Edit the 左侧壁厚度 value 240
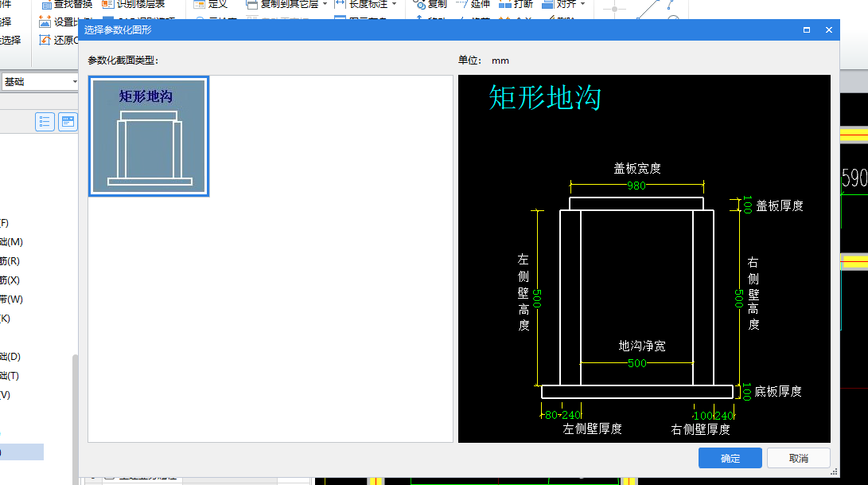 [571, 415]
